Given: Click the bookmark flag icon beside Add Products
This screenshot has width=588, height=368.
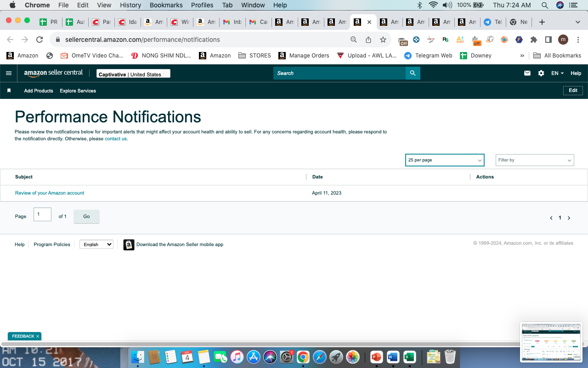Looking at the screenshot, I should (x=9, y=91).
